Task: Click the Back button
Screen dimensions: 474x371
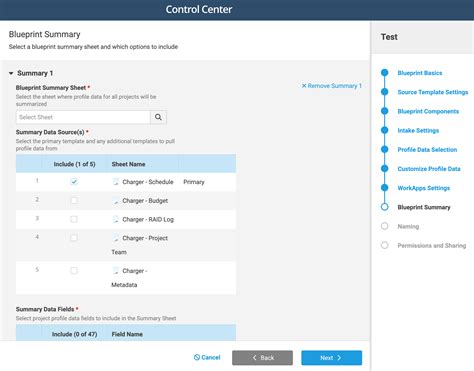Action: pyautogui.click(x=263, y=358)
